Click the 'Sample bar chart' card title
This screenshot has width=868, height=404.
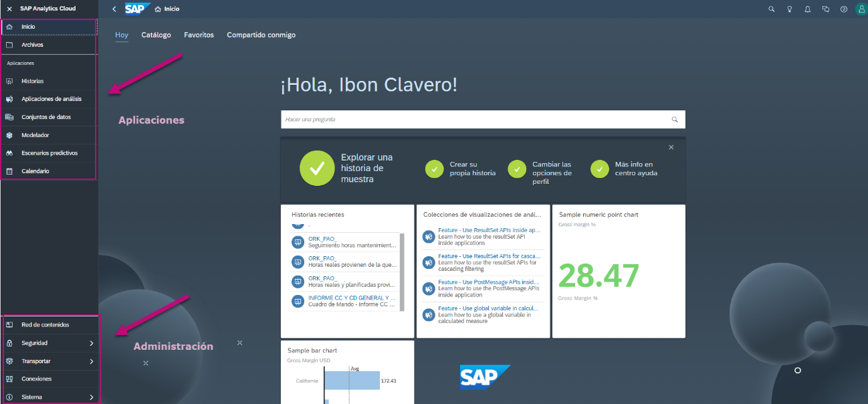tap(312, 350)
